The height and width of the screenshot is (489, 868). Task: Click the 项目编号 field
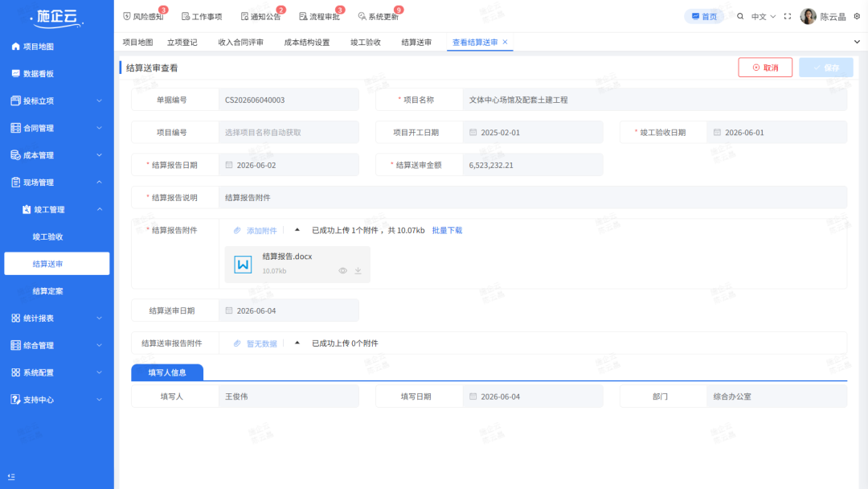289,133
